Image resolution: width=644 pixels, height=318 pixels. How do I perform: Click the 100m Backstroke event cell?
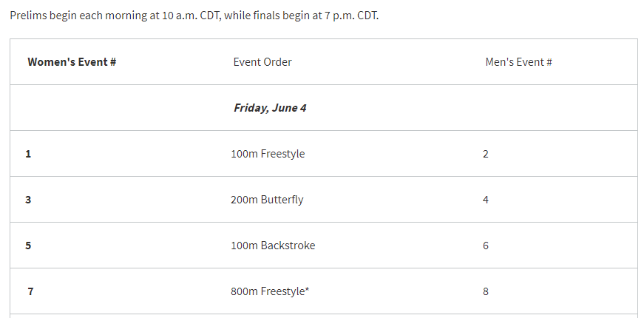273,246
